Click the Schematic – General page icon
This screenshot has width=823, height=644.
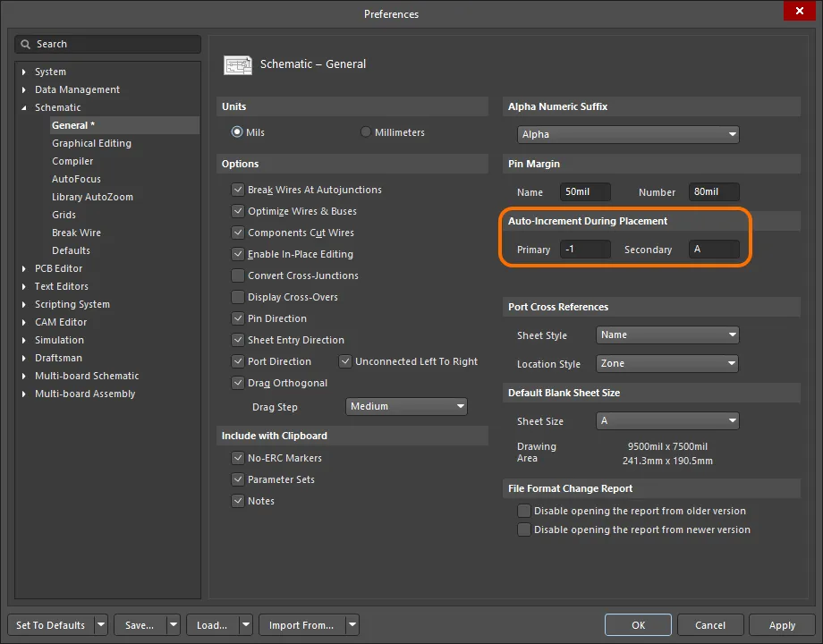(x=238, y=64)
